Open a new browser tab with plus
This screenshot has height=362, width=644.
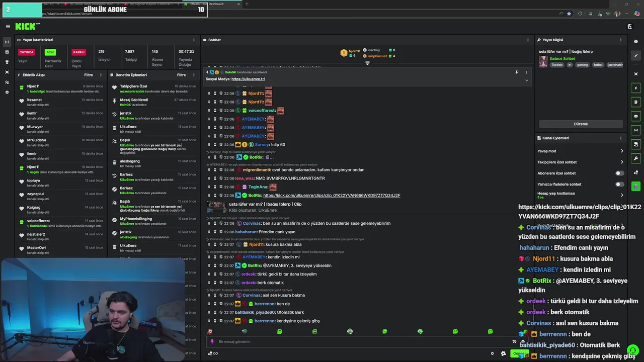pos(247,4)
